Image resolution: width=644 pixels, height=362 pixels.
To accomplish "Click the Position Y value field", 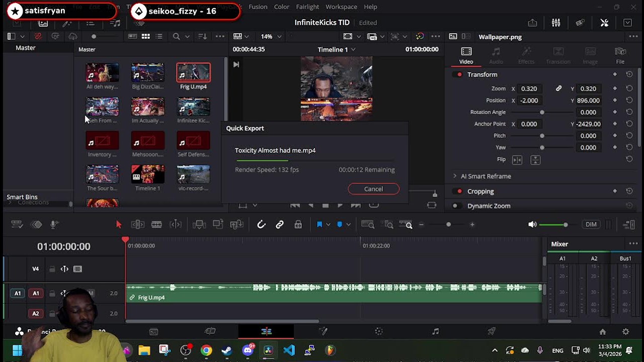I will point(588,101).
